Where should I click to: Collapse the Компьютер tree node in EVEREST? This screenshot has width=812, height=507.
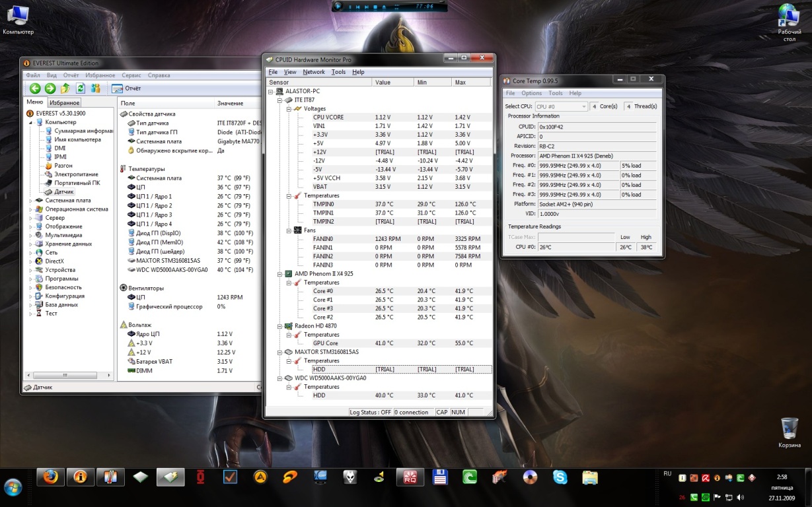[30, 122]
